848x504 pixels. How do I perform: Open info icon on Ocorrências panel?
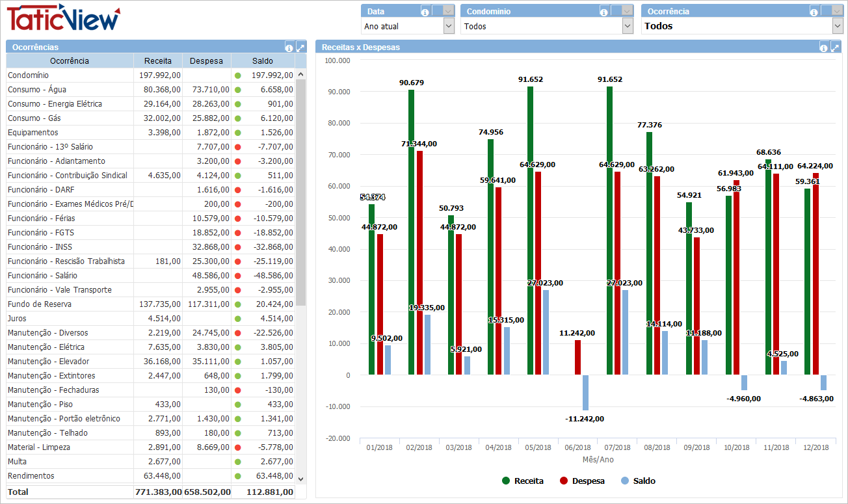click(289, 47)
